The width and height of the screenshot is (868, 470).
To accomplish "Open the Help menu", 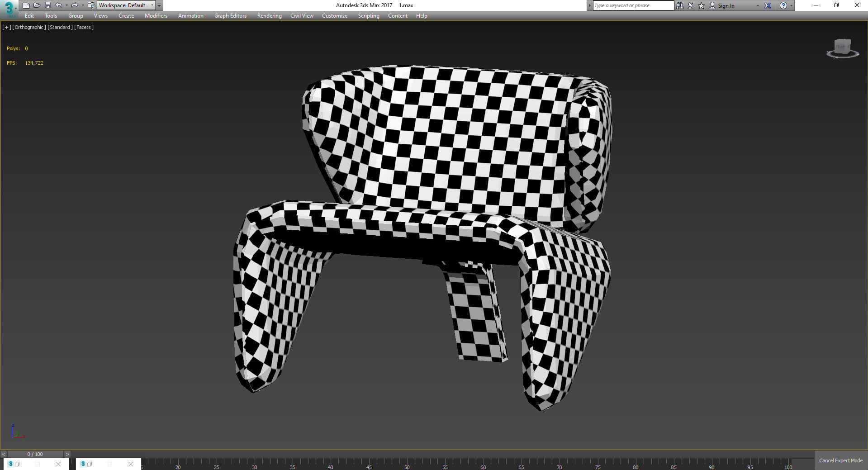I will click(x=422, y=16).
